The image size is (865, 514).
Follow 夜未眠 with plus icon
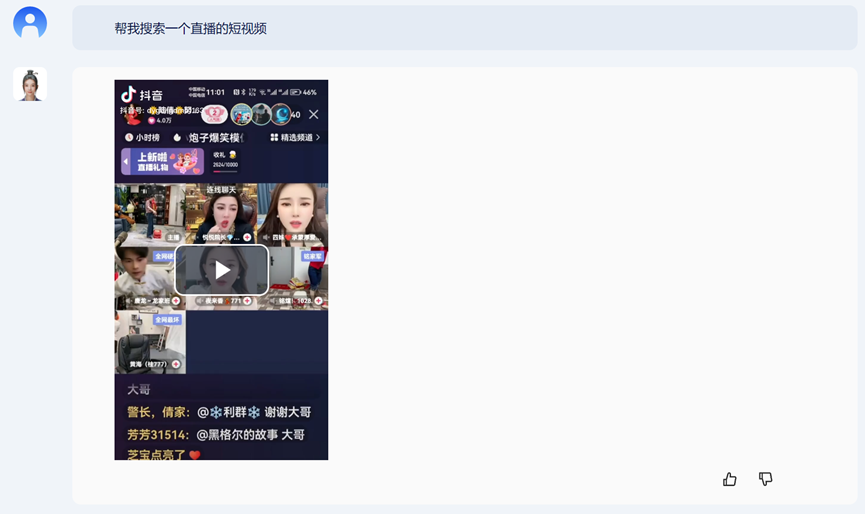coord(247,300)
